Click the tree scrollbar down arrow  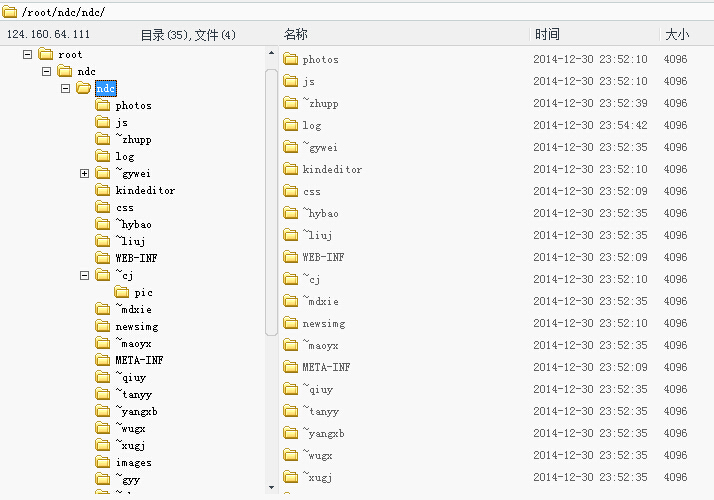[271, 487]
